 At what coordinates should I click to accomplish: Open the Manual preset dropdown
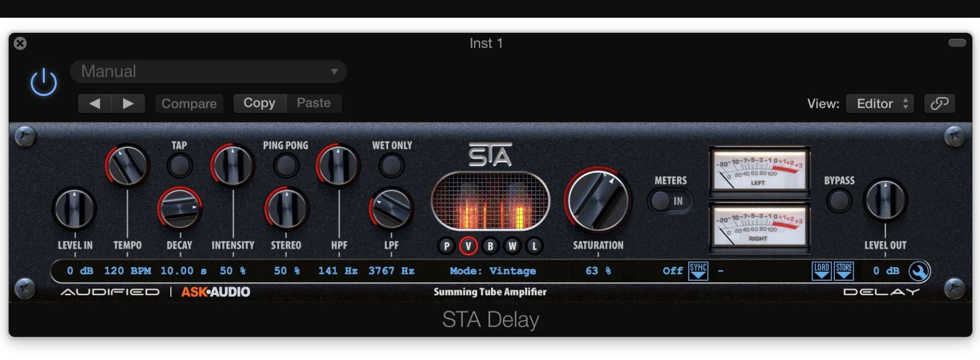tap(208, 71)
